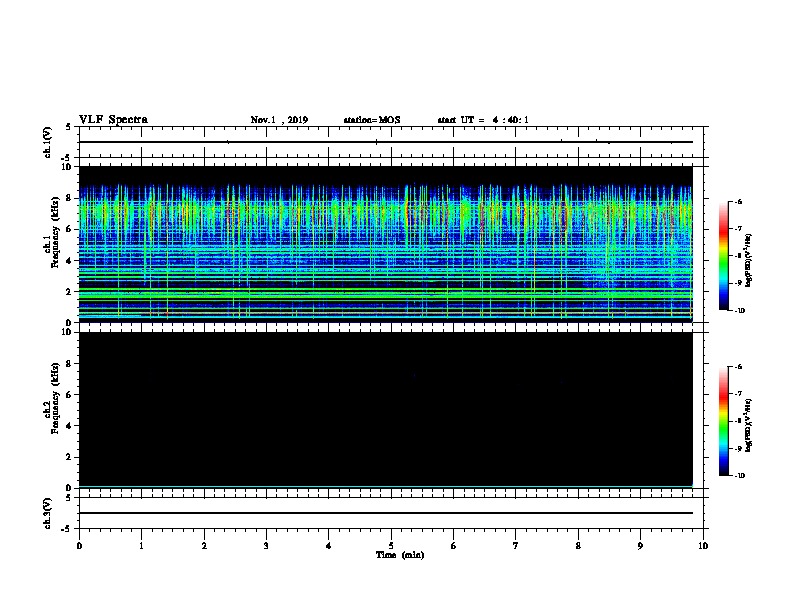Click time axis tick label "3"
The width and height of the screenshot is (792, 612).
[x=266, y=545]
